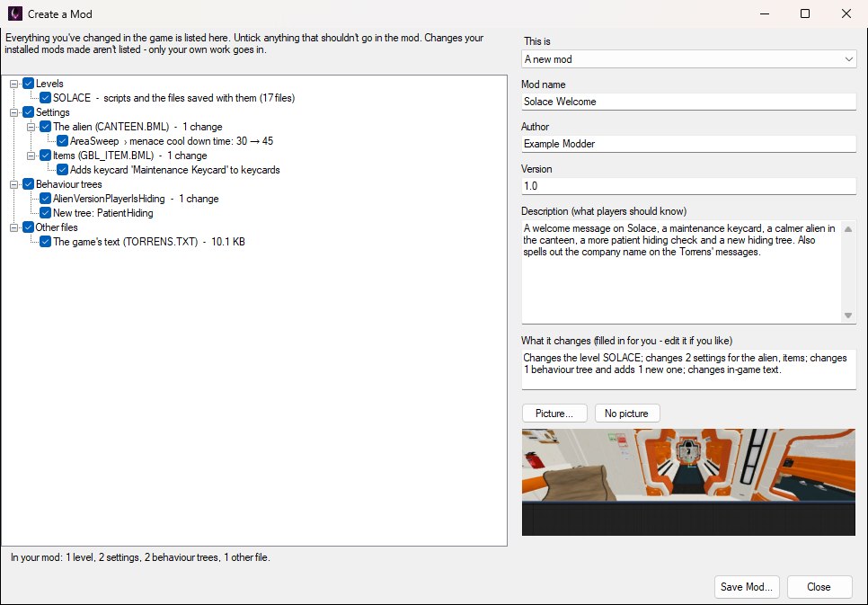868x605 pixels.
Task: Untick the Settings checkbox
Action: click(28, 112)
